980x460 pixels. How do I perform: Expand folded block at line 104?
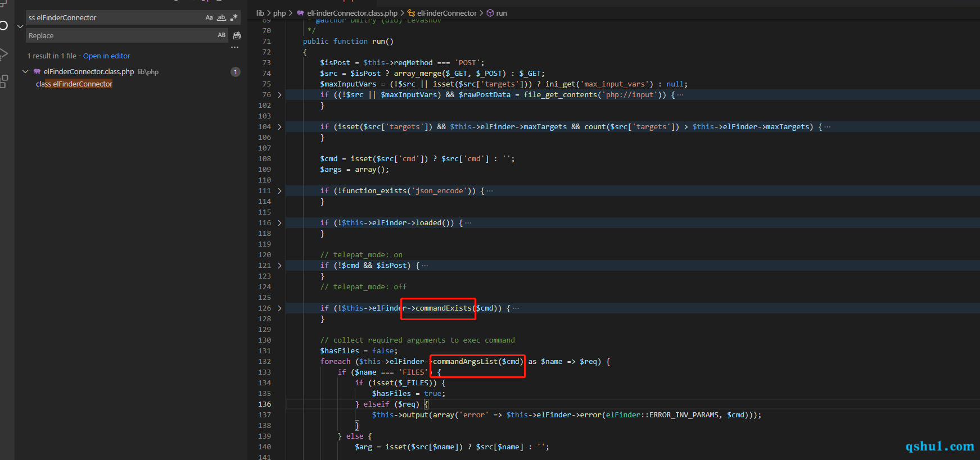[279, 127]
